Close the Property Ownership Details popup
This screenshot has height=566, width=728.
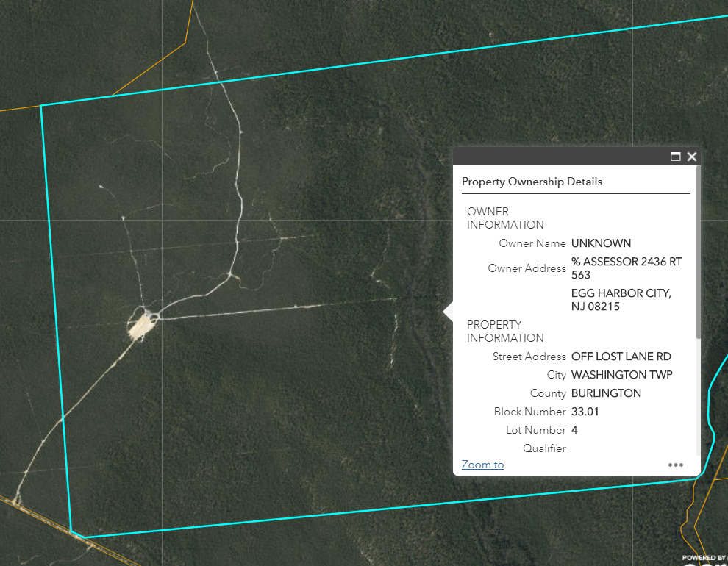click(x=691, y=157)
